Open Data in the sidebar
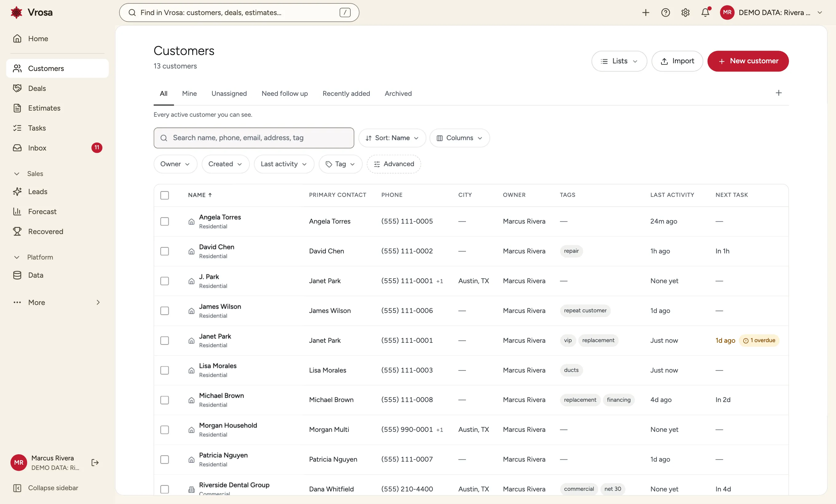This screenshot has height=504, width=836. pyautogui.click(x=57, y=275)
